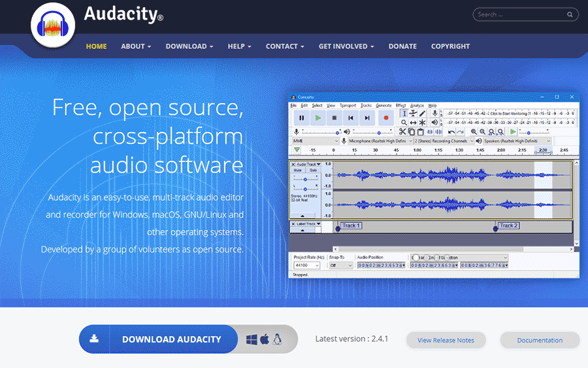Click the small green Play-at-Speed button
Image resolution: width=588 pixels, height=368 pixels.
coord(513,131)
